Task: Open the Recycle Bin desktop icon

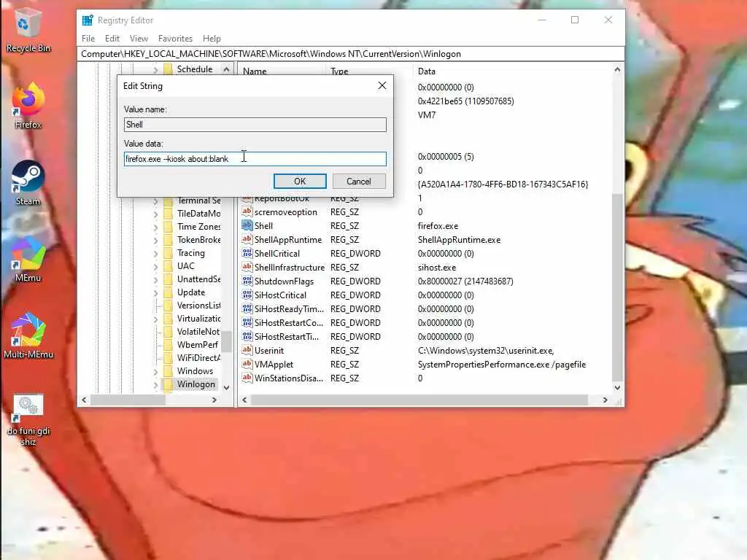Action: coord(28,29)
